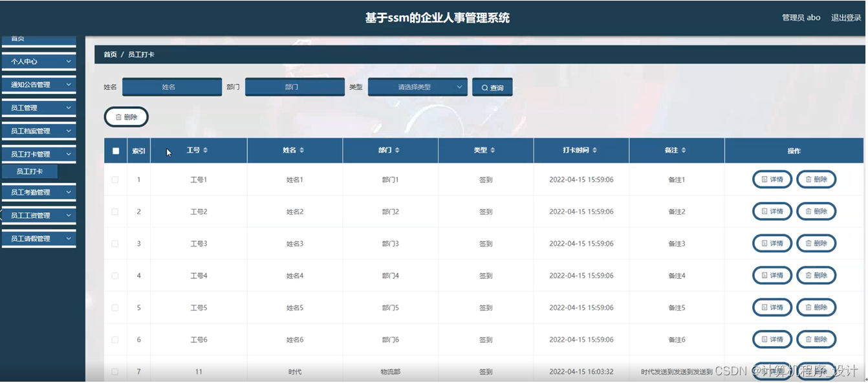868x383 pixels.
Task: Click the 索引 column header
Action: [x=139, y=151]
